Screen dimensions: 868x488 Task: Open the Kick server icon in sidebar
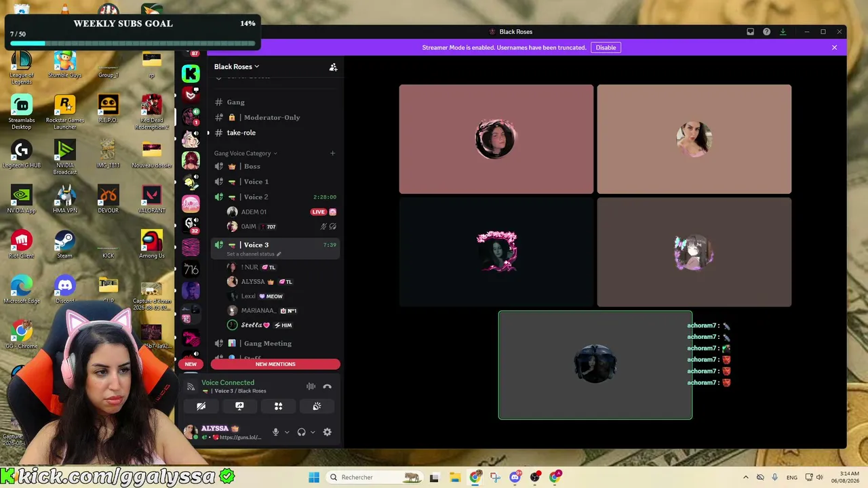tap(191, 73)
